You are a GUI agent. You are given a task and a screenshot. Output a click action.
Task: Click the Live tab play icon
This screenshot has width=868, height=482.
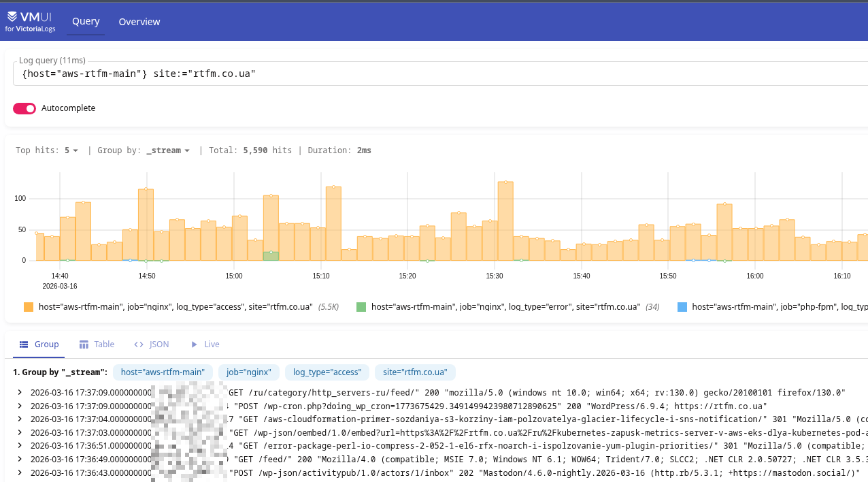[x=194, y=344]
